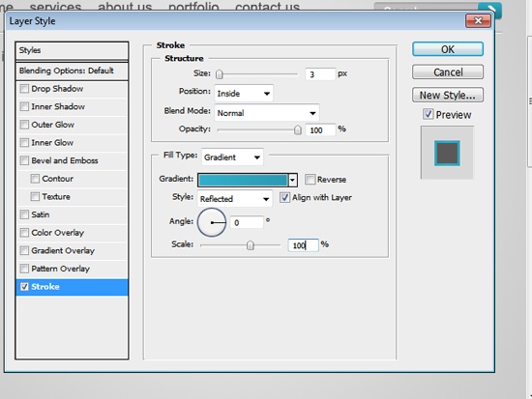Close the Layer Style dialog
This screenshot has height=399, width=532.
(479, 21)
